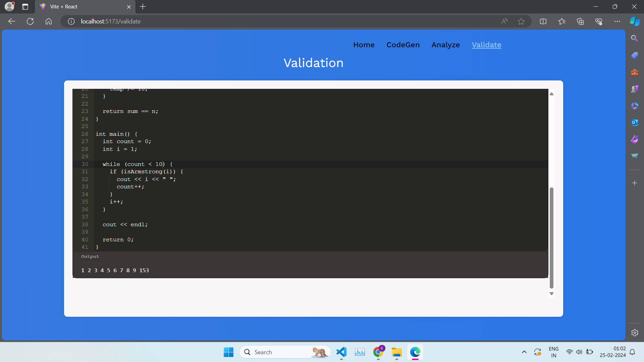Switch to the Analyze page
Image resolution: width=644 pixels, height=362 pixels.
point(445,45)
